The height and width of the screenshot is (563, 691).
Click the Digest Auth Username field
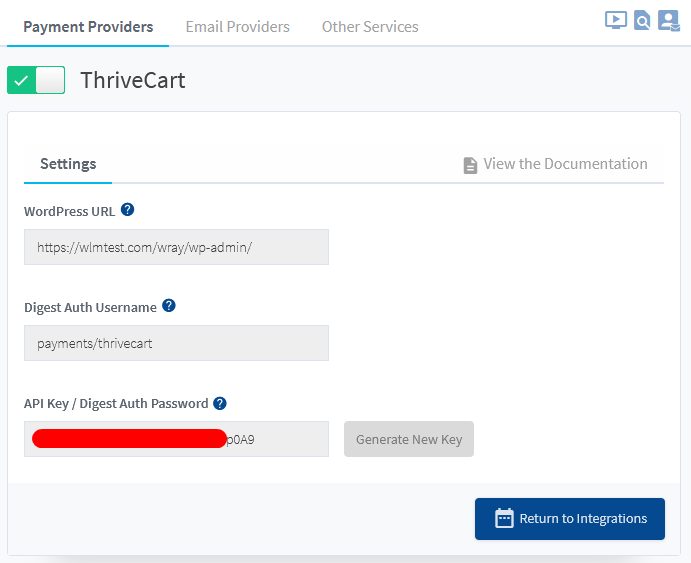[176, 343]
